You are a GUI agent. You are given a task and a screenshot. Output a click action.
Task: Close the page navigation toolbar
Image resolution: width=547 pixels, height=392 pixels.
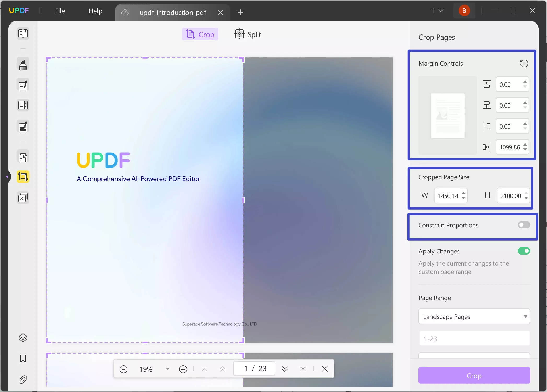click(325, 369)
